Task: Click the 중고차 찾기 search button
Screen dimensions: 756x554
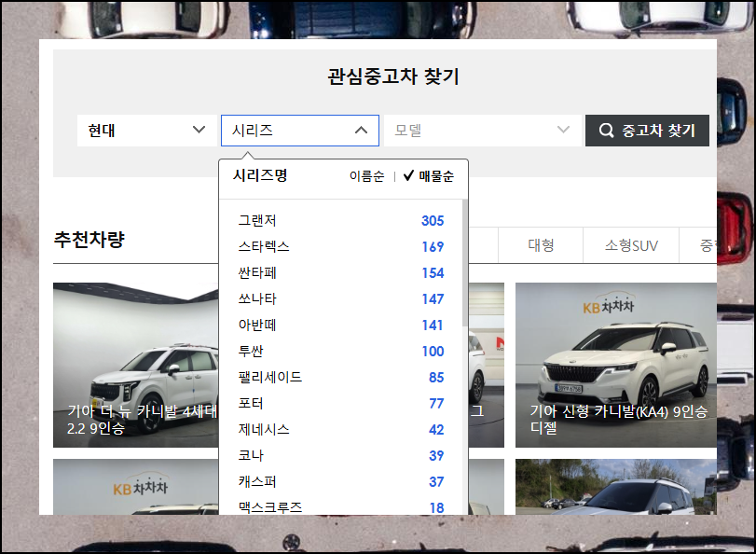Action: 647,131
